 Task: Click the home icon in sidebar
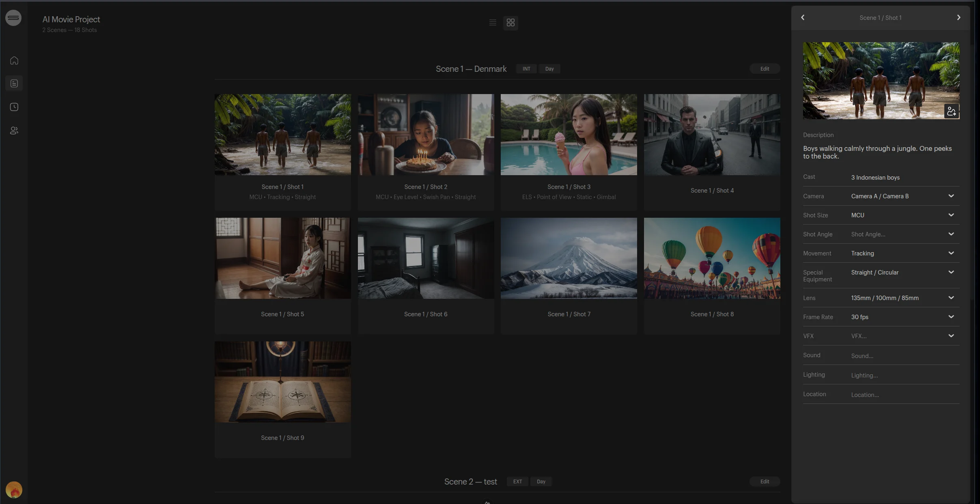pyautogui.click(x=14, y=60)
